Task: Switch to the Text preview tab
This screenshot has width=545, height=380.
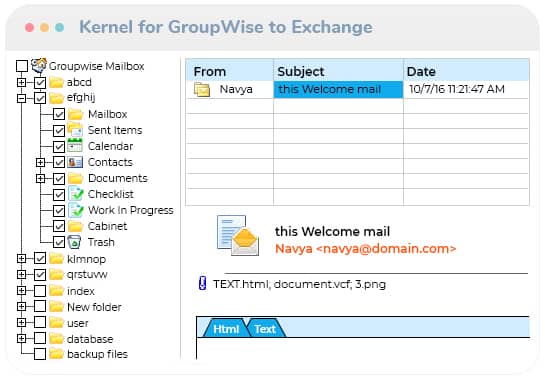Action: point(265,328)
